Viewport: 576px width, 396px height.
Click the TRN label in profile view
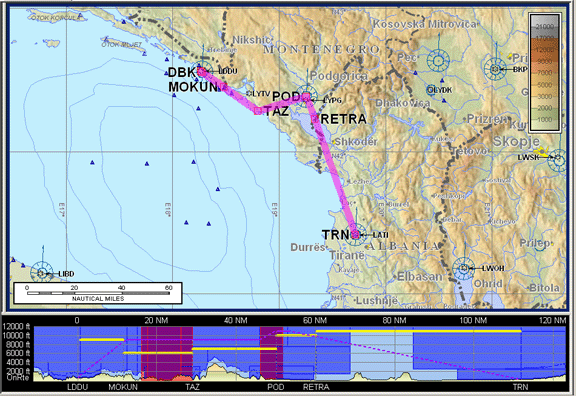coord(520,387)
